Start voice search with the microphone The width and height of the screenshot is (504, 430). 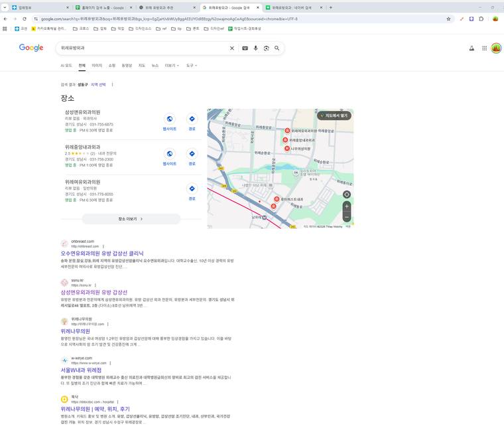pyautogui.click(x=255, y=48)
